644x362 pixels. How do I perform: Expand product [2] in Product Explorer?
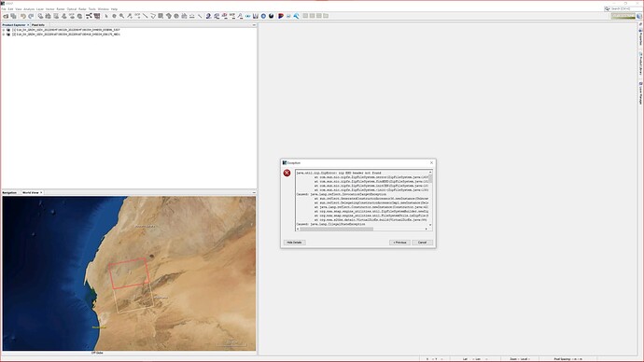(x=4, y=35)
